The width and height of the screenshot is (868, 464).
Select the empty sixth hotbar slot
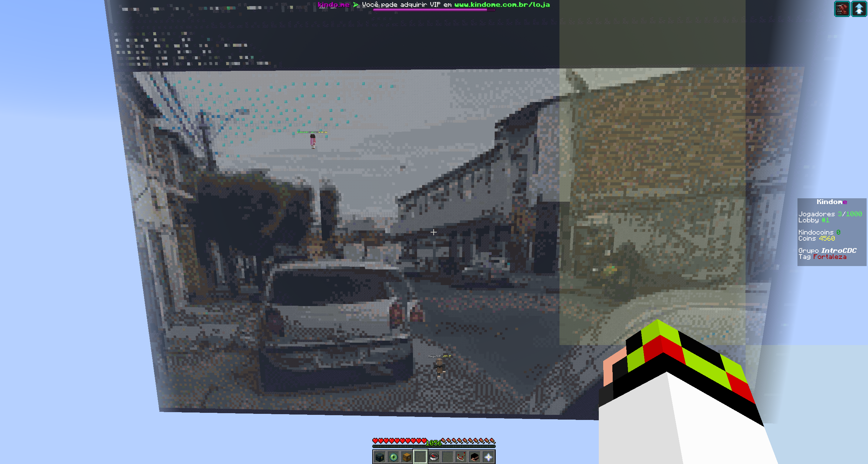pyautogui.click(x=448, y=457)
